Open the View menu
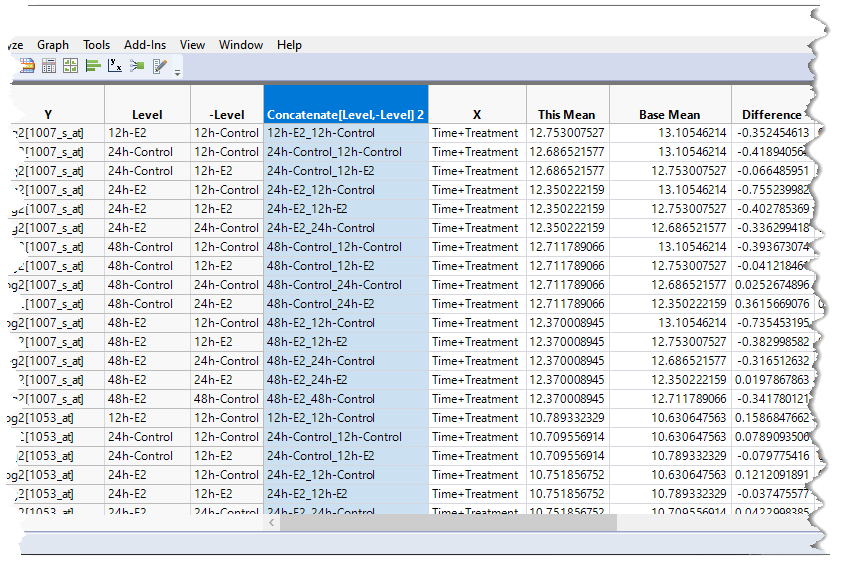 [x=192, y=45]
